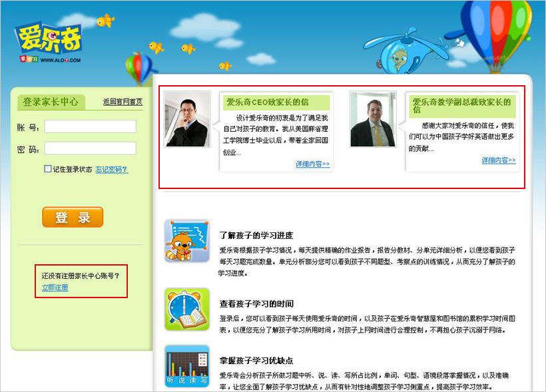Click the alarm clock and book icon
546x392 pixels.
pyautogui.click(x=187, y=309)
